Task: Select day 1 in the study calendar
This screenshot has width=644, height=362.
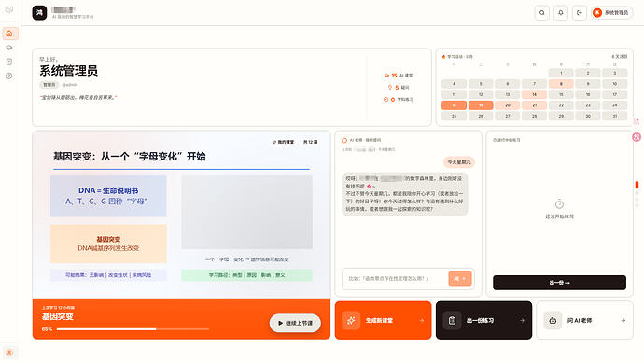Action: (561, 73)
